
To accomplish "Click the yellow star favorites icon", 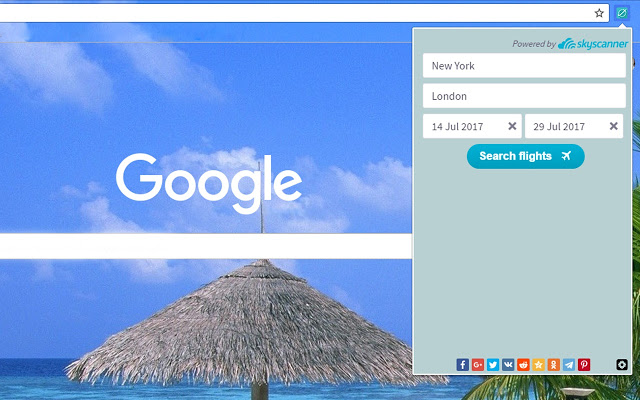I will click(x=538, y=364).
